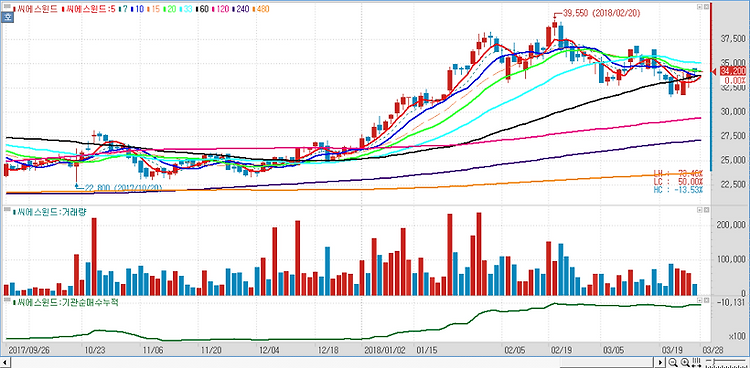Click the 200,000 volume axis label
750x368 pixels.
click(730, 224)
